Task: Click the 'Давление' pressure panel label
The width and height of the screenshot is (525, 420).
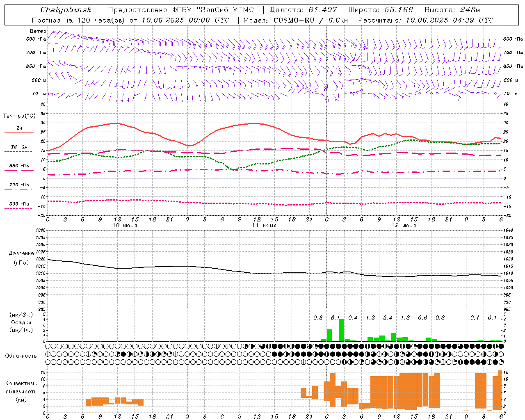Action: tap(21, 253)
